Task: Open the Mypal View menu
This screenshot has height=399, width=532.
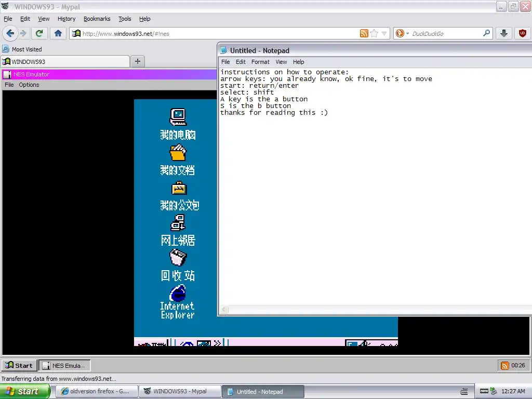Action: coord(44,19)
